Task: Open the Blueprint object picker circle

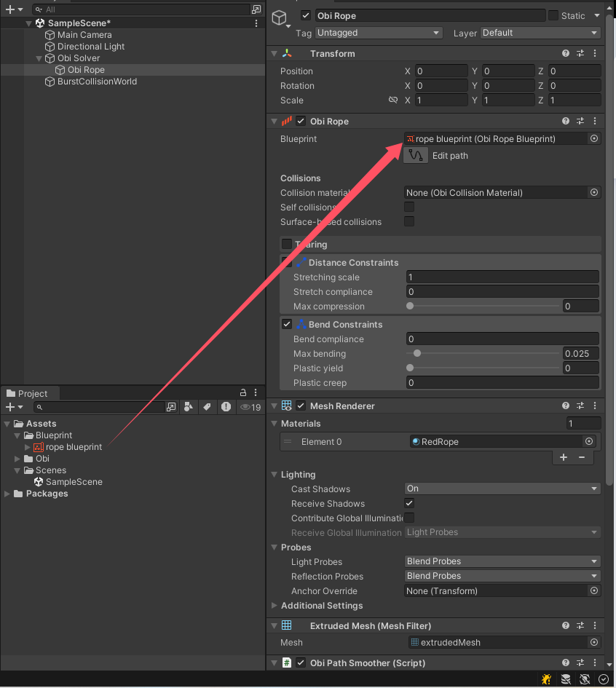Action: [x=594, y=138]
